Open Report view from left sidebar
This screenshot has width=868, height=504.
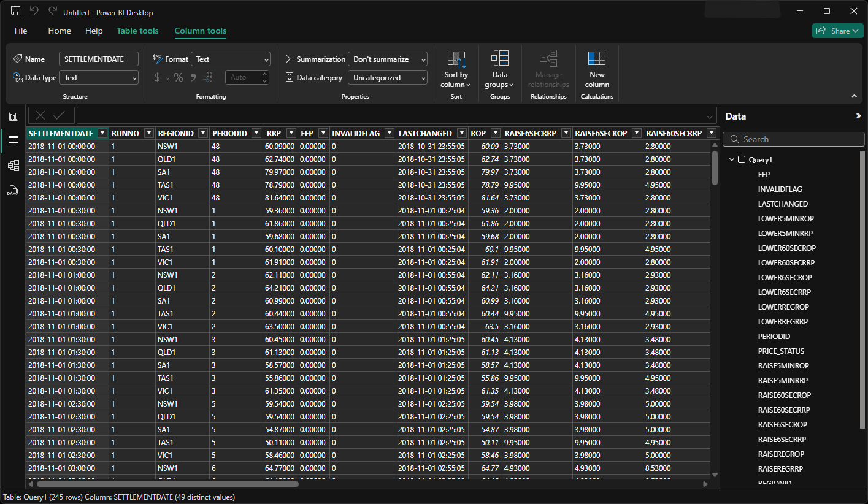[x=13, y=116]
